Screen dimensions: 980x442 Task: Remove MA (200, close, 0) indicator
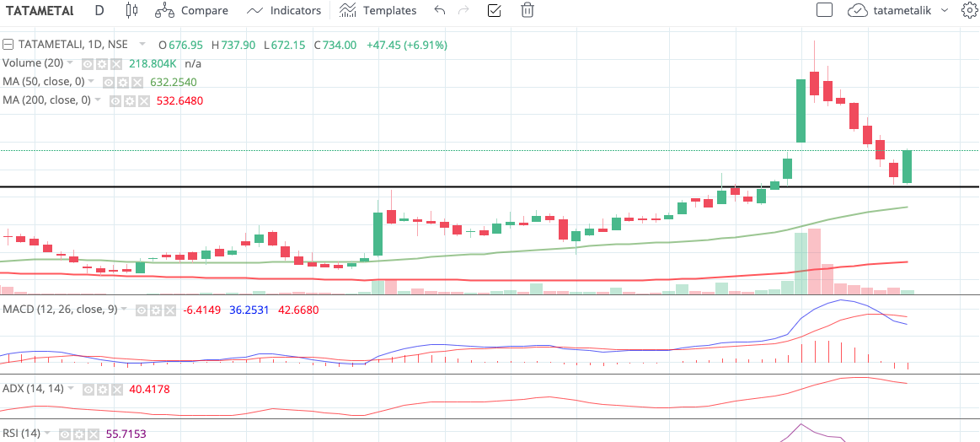pyautogui.click(x=144, y=100)
